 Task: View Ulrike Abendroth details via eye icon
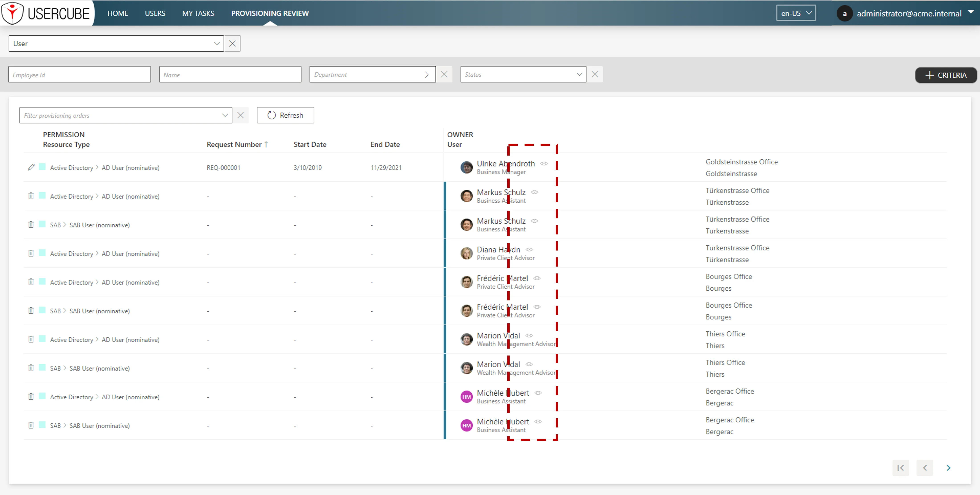coord(544,164)
